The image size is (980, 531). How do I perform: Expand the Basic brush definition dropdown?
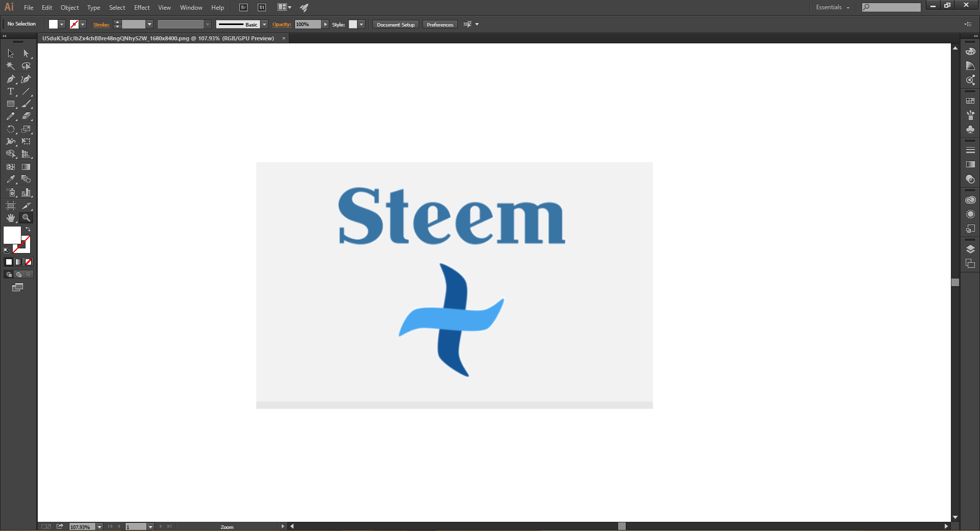coord(264,24)
